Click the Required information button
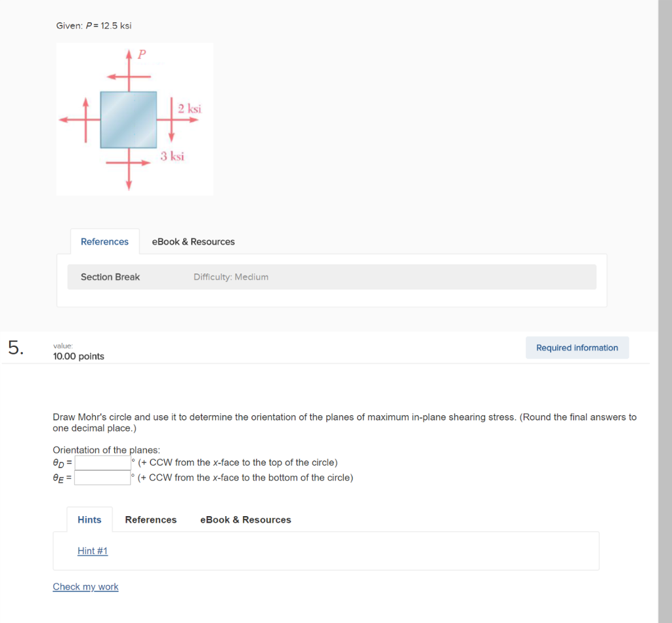The height and width of the screenshot is (623, 672). 577,348
